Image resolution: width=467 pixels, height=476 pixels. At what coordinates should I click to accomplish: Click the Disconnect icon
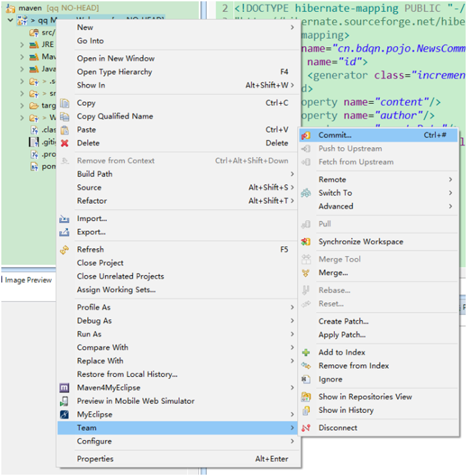306,428
